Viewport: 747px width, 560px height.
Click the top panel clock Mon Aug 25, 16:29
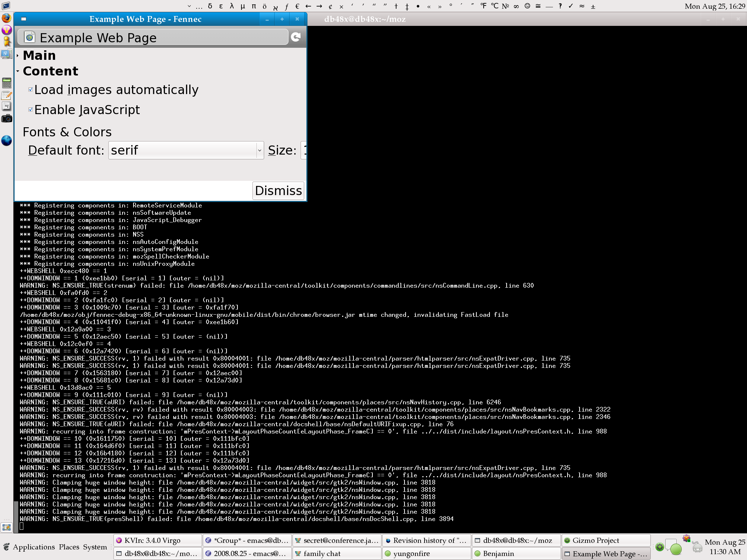click(715, 6)
